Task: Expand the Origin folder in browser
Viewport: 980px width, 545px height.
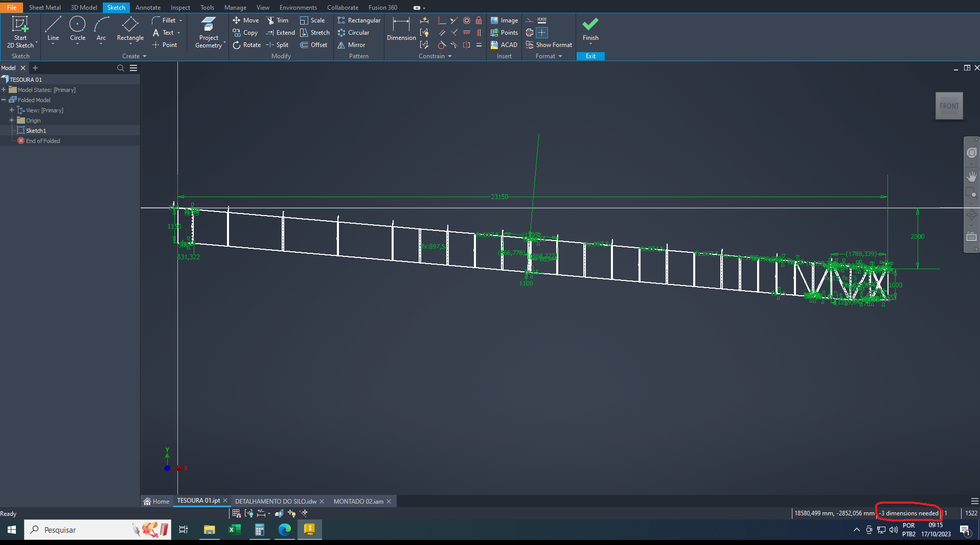Action: click(12, 120)
